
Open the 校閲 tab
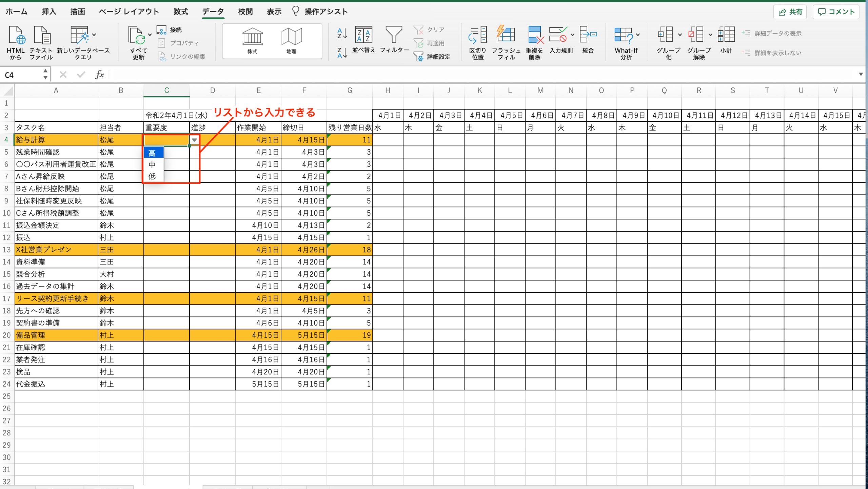click(245, 12)
